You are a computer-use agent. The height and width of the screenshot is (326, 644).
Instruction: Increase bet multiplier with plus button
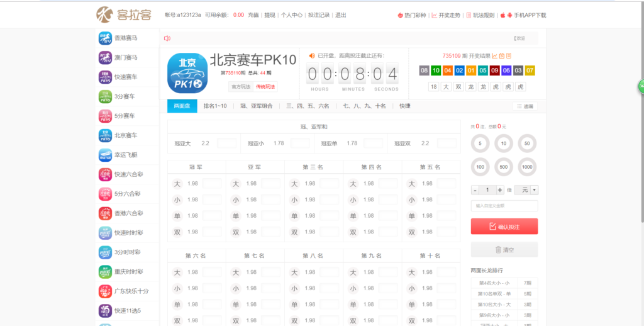tap(500, 189)
